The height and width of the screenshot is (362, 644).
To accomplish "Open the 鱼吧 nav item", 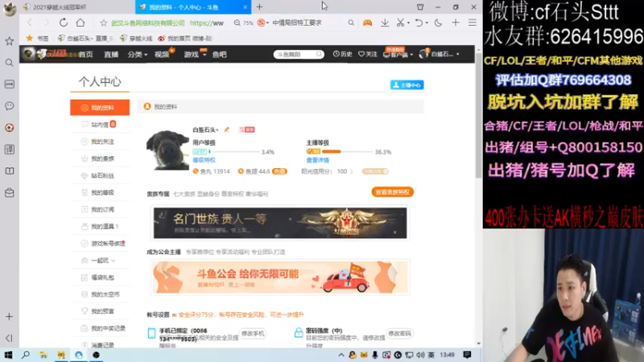I will click(219, 54).
